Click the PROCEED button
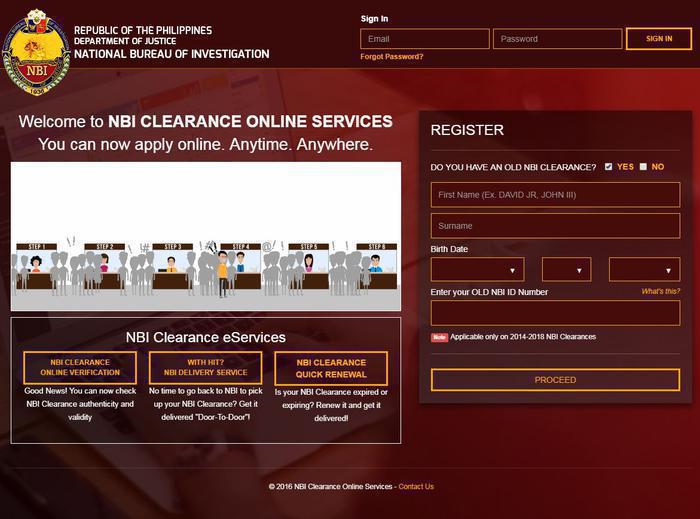This screenshot has width=700, height=519. [555, 380]
